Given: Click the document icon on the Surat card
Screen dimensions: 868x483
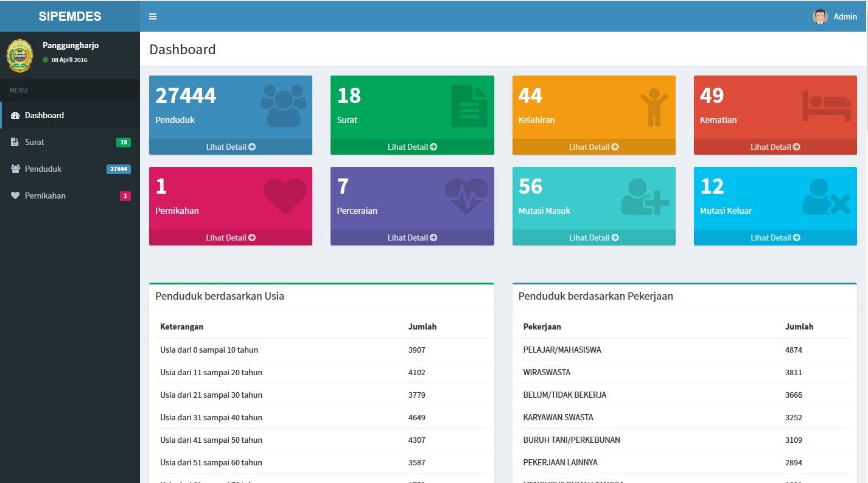Looking at the screenshot, I should tap(469, 105).
